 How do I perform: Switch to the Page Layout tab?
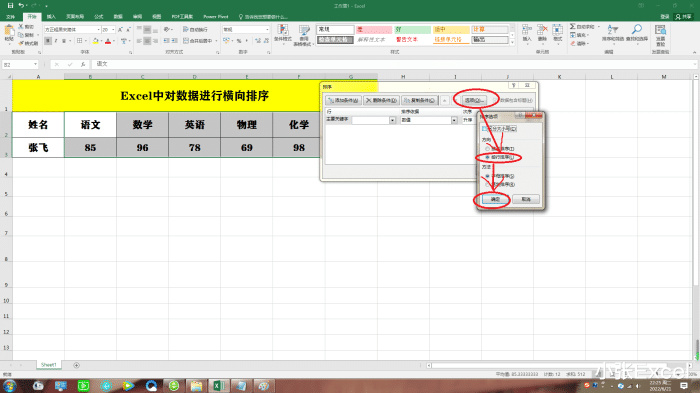[x=75, y=17]
